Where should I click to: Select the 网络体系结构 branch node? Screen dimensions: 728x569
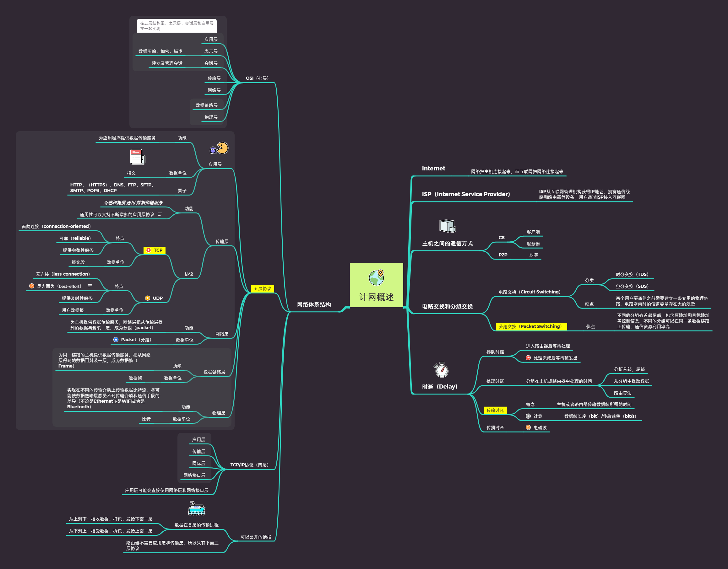click(x=314, y=304)
